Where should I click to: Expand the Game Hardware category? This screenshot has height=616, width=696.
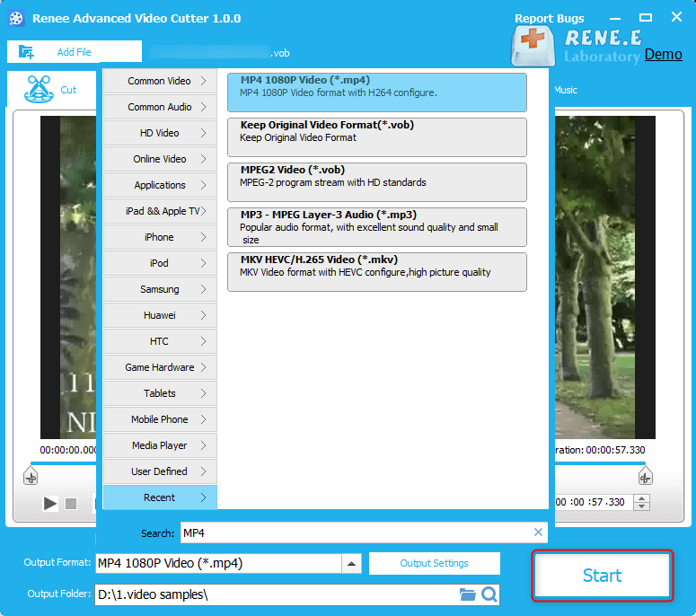click(x=161, y=367)
